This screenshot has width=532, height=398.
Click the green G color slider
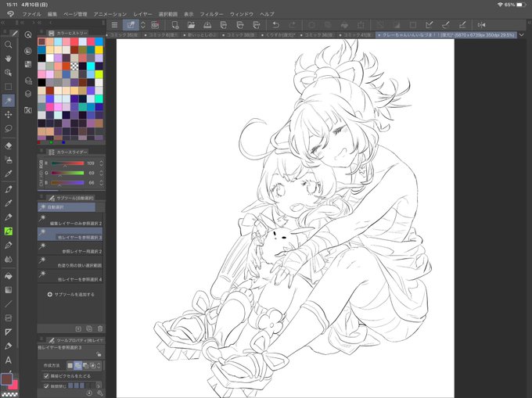coord(67,173)
